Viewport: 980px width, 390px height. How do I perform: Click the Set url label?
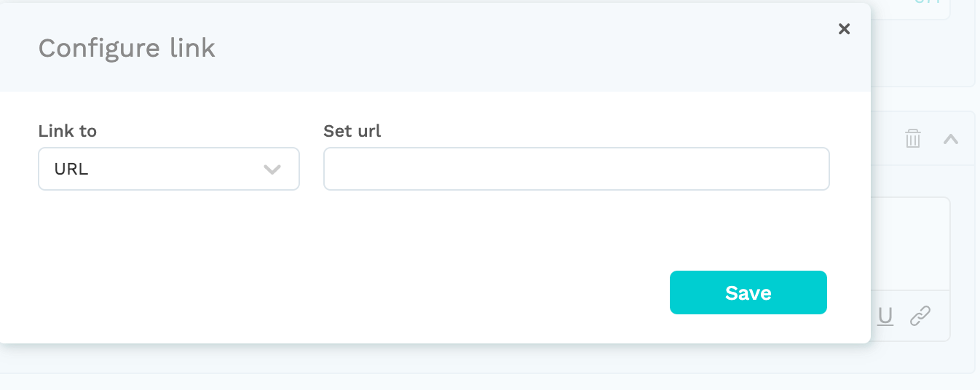tap(352, 131)
